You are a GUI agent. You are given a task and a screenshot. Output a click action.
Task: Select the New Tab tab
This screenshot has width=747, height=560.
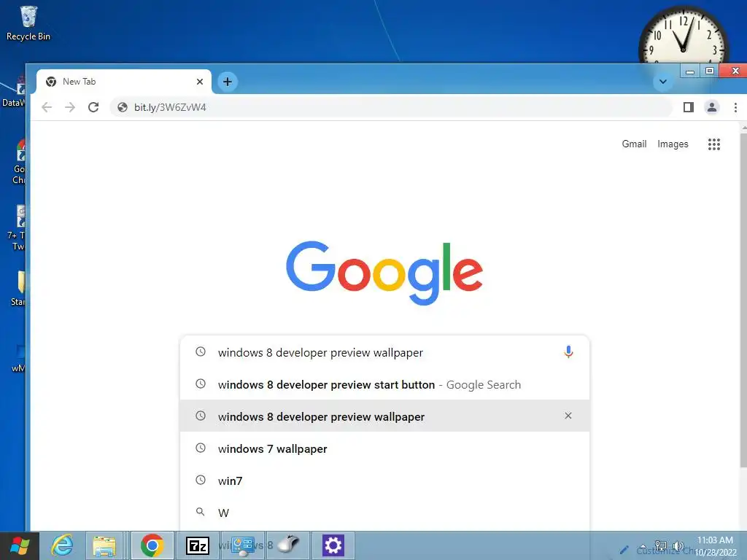[124, 82]
